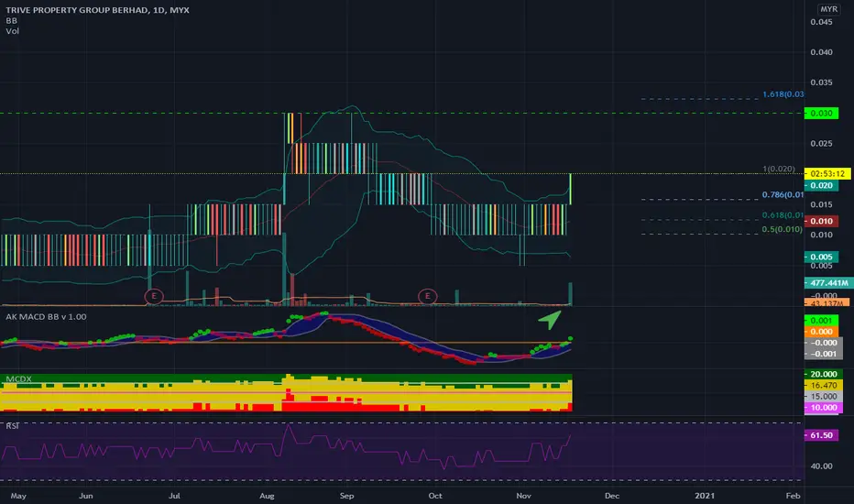This screenshot has width=854, height=504.
Task: Click the magenta MCDX 10.000 value label
Action: [824, 408]
